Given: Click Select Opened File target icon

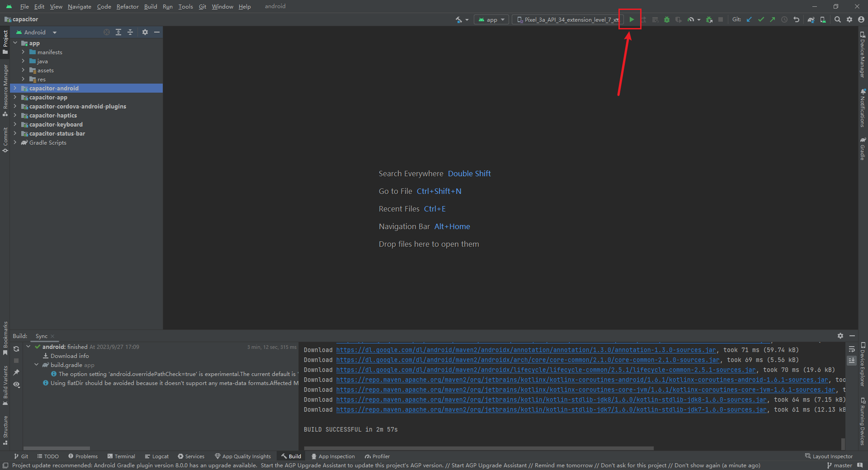Looking at the screenshot, I should [107, 32].
